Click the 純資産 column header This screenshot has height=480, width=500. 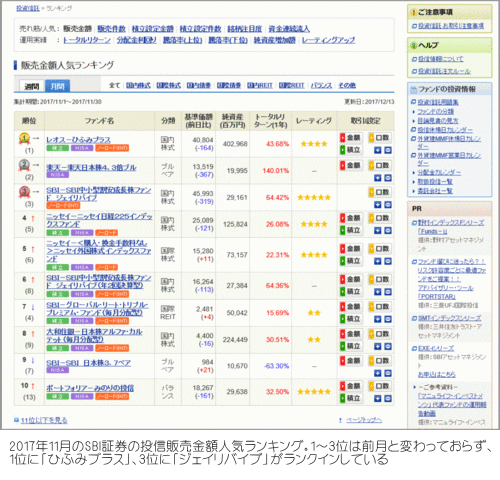coord(232,121)
